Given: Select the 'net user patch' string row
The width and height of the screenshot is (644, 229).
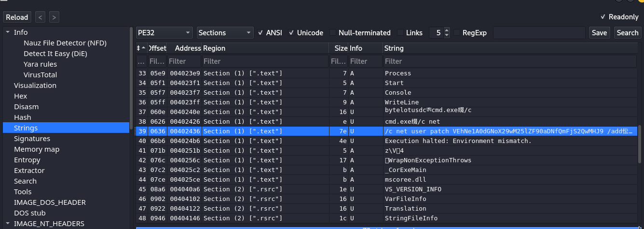Looking at the screenshot, I should 386,131.
